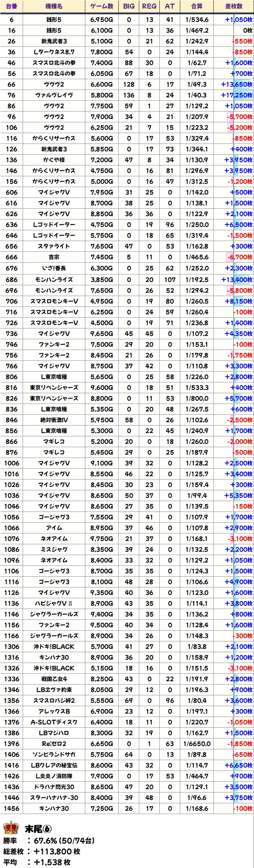Screen dimensions: 254x868
Task: Click the 合算 column header
Action: tap(197, 6)
